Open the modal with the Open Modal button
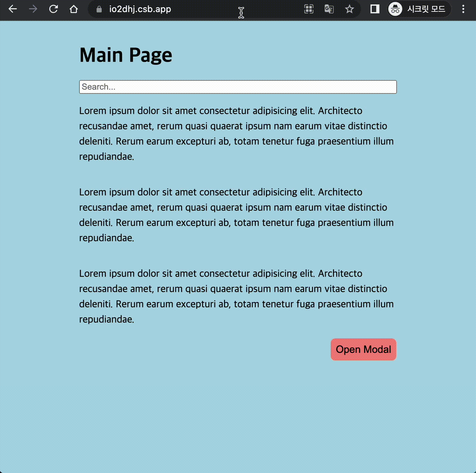This screenshot has height=473, width=476. click(x=364, y=349)
